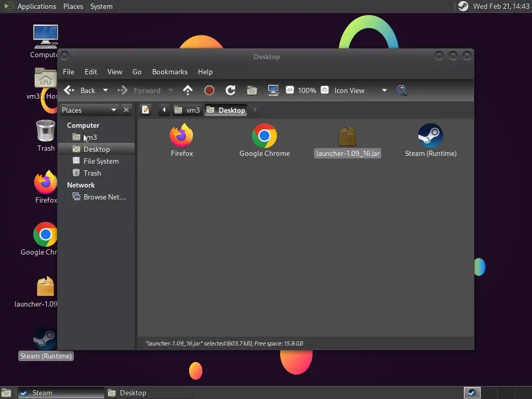This screenshot has height=399, width=532.
Task: Go up to the parent folder
Action: 188,90
